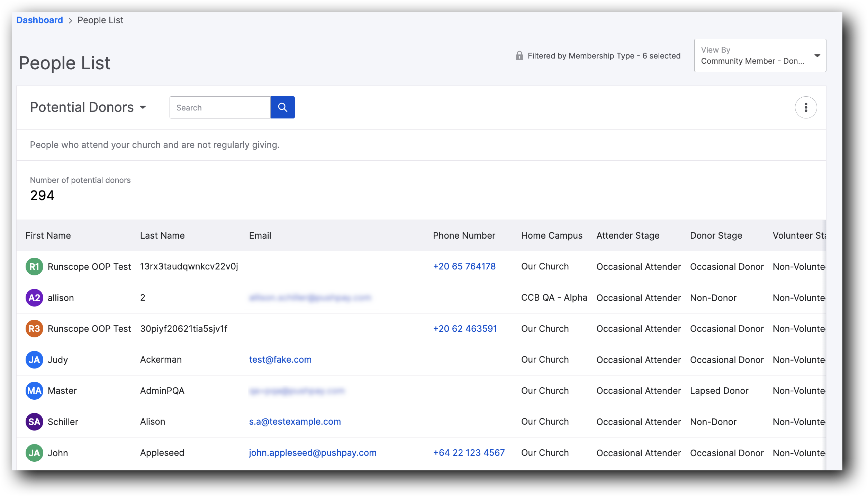
Task: Open the Potential Donors dropdown
Action: coord(88,107)
